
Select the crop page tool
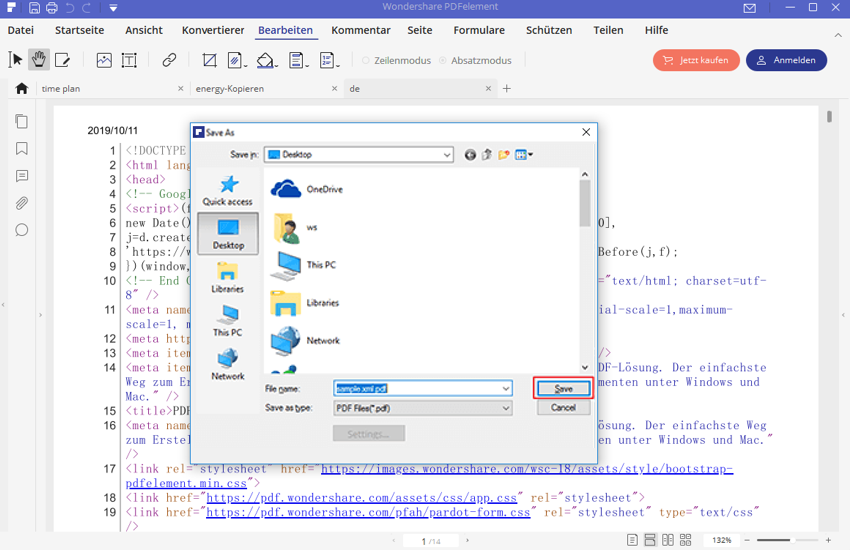point(209,60)
